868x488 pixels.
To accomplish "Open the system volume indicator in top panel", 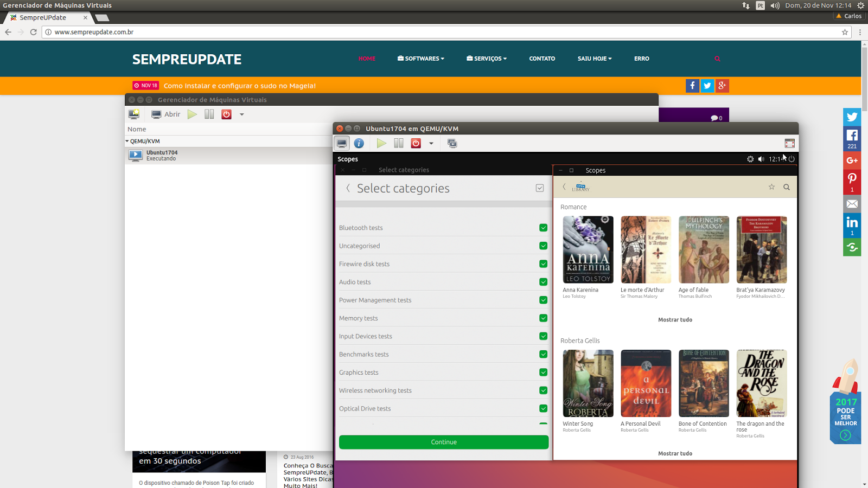I will (775, 5).
